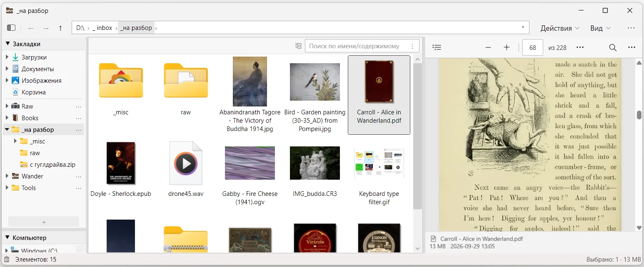
Task: Open the Вид menu
Action: click(x=600, y=28)
